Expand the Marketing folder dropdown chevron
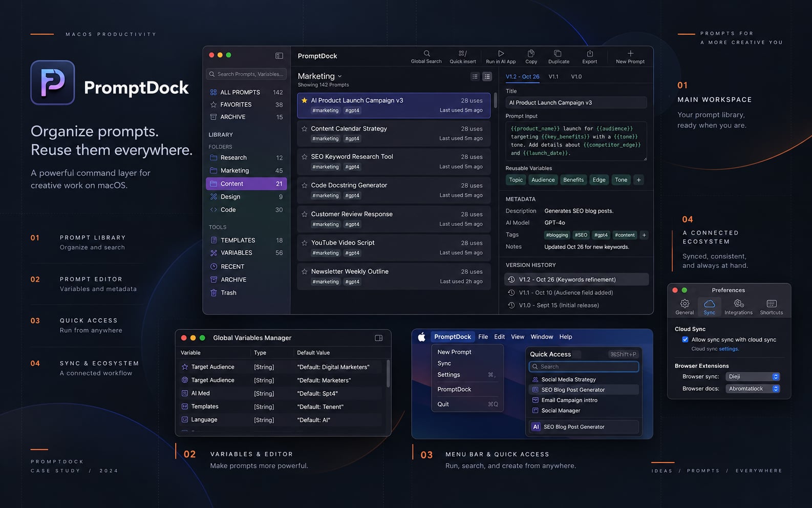 [x=339, y=76]
